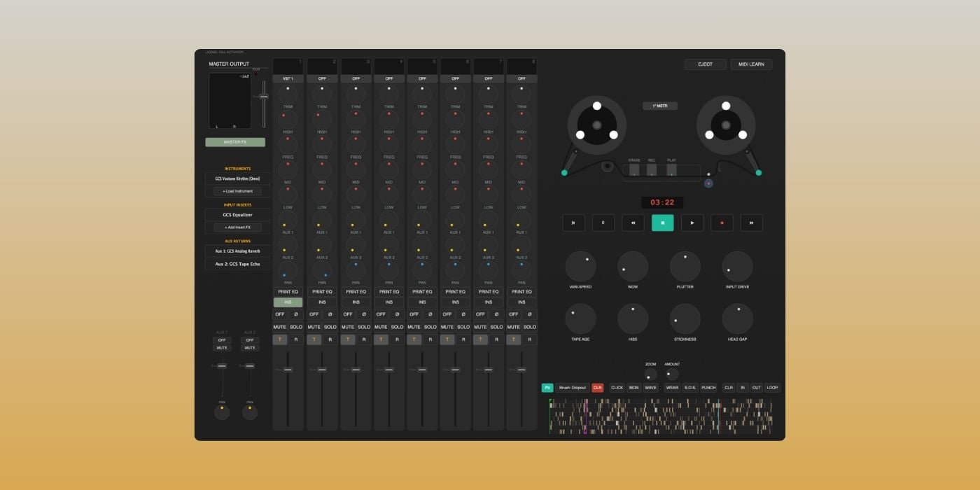Click the tape wear waveform timeline
The width and height of the screenshot is (980, 490).
(x=661, y=416)
